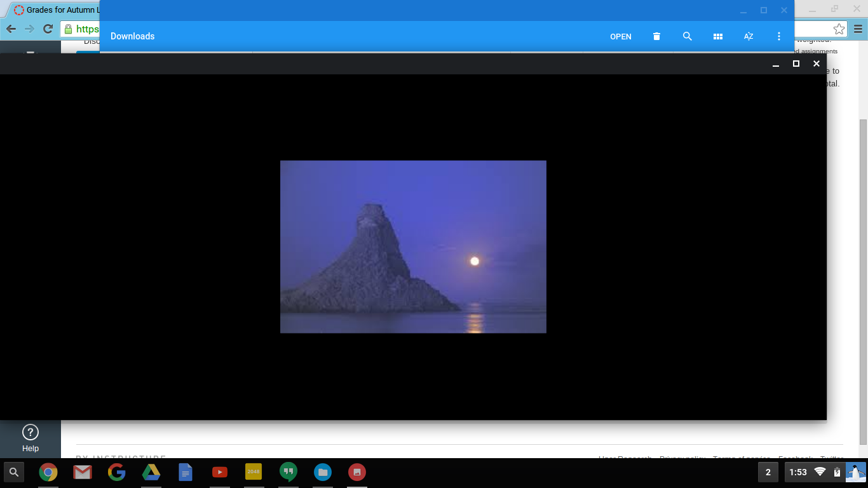Select the Grades for Autumn browser tab

57,10
